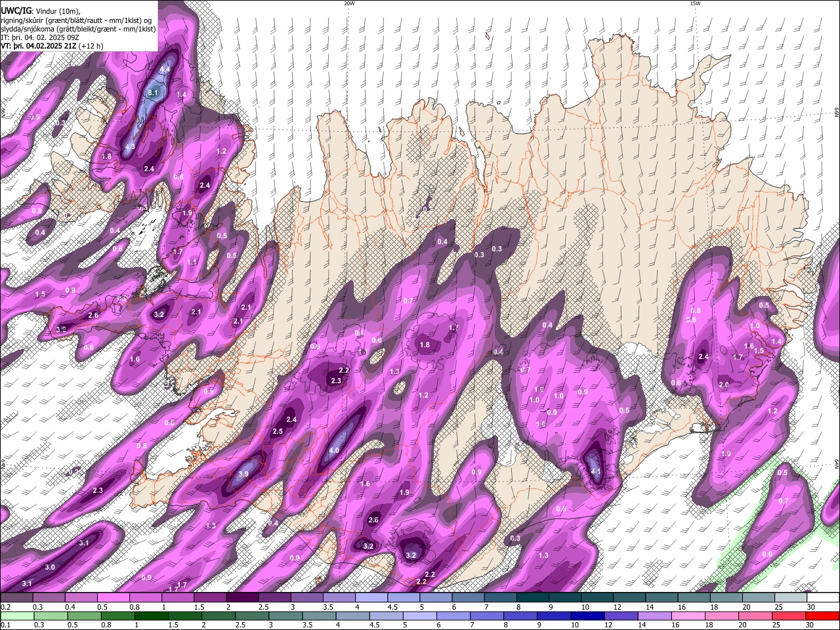Click the '3.9' precipitation value label
840x630 pixels.
[x=243, y=474]
